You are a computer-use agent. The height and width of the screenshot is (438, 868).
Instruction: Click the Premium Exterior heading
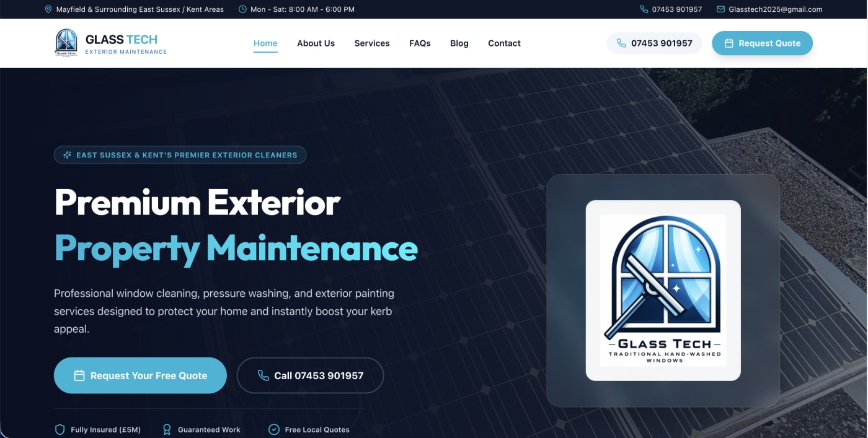point(198,202)
